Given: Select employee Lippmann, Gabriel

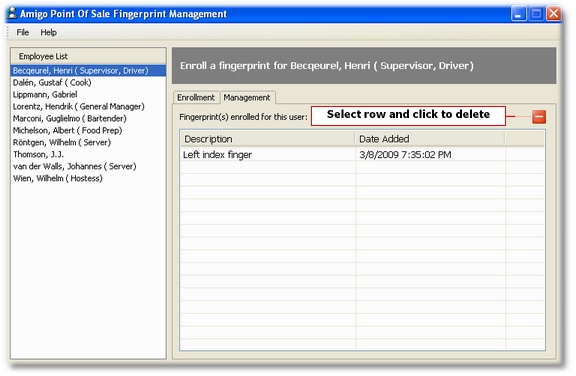Looking at the screenshot, I should pos(88,94).
